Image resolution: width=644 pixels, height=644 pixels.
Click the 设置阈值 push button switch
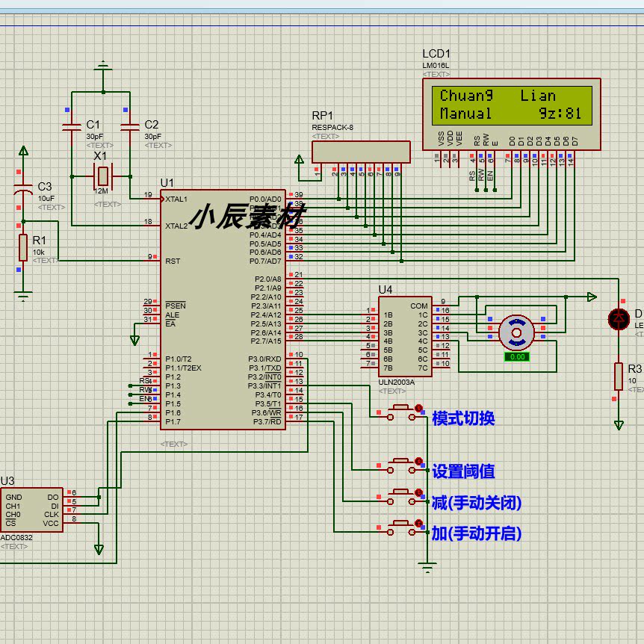401,465
